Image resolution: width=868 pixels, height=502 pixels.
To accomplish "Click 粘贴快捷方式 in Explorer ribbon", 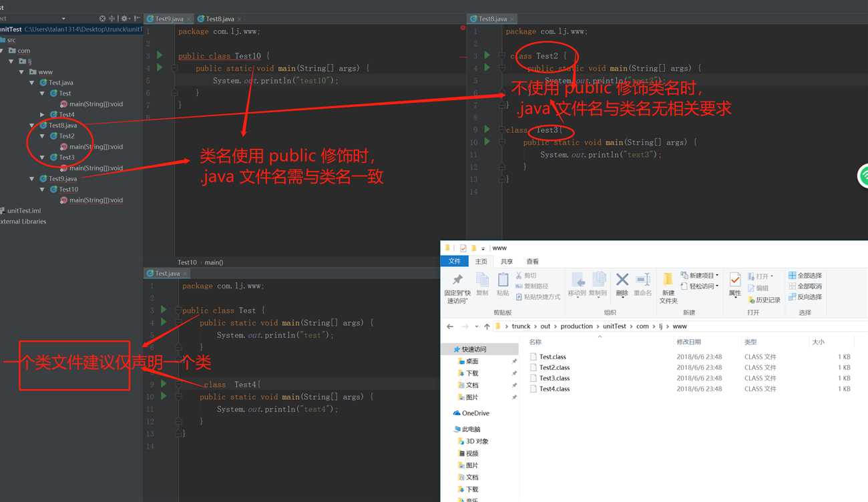I will click(x=538, y=297).
